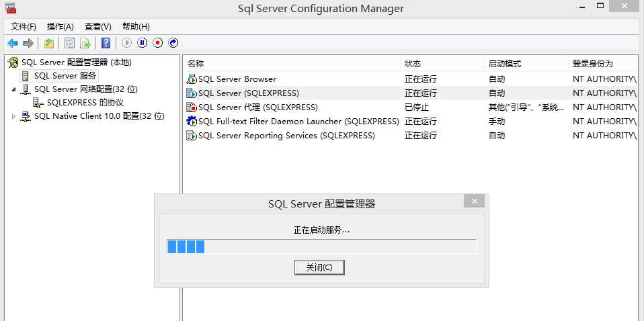Screen dimensions: 644x321
Task: Click the SQL Server 网络配置(32 位) node icon
Action: click(x=26, y=89)
